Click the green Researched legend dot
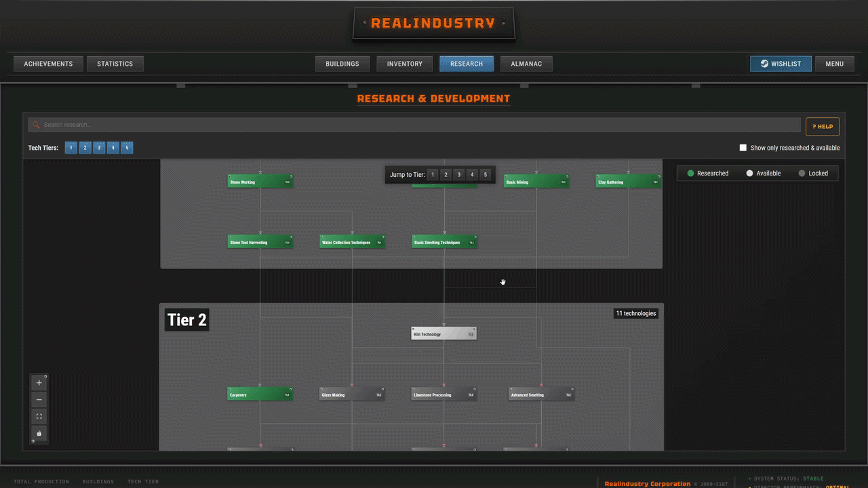 [x=691, y=174]
